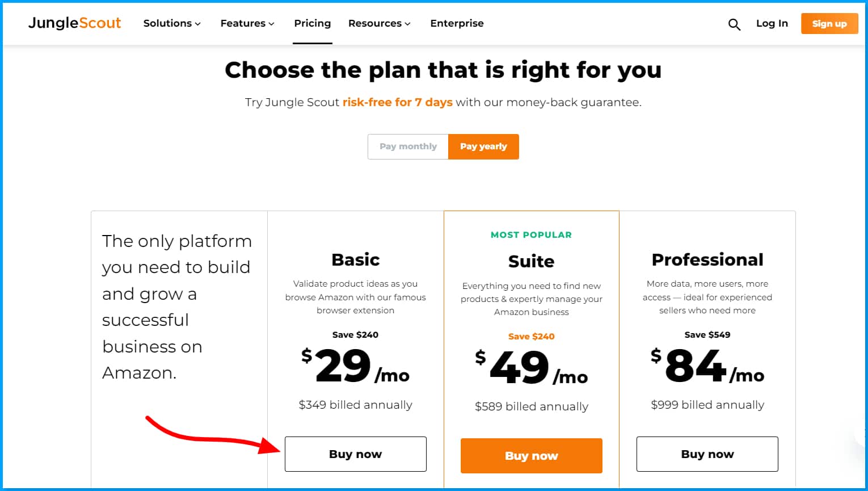Click the search magnifier icon
The height and width of the screenshot is (491, 868).
pyautogui.click(x=734, y=24)
